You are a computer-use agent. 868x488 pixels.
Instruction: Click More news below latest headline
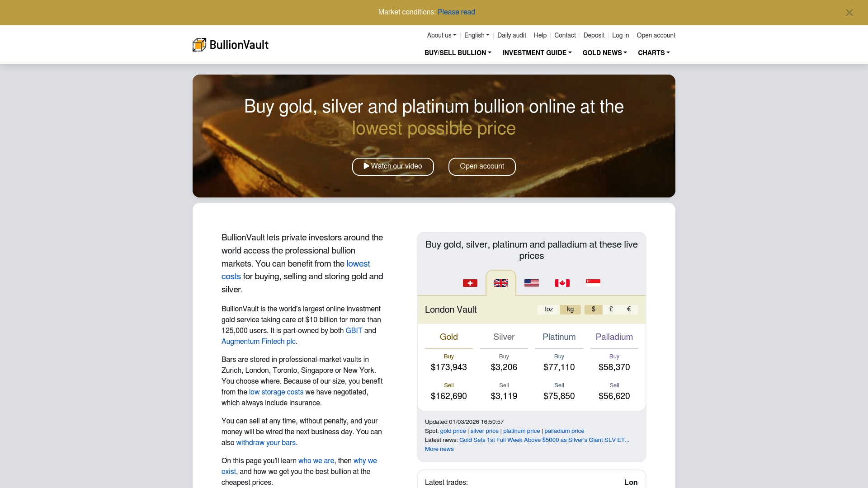click(x=439, y=449)
